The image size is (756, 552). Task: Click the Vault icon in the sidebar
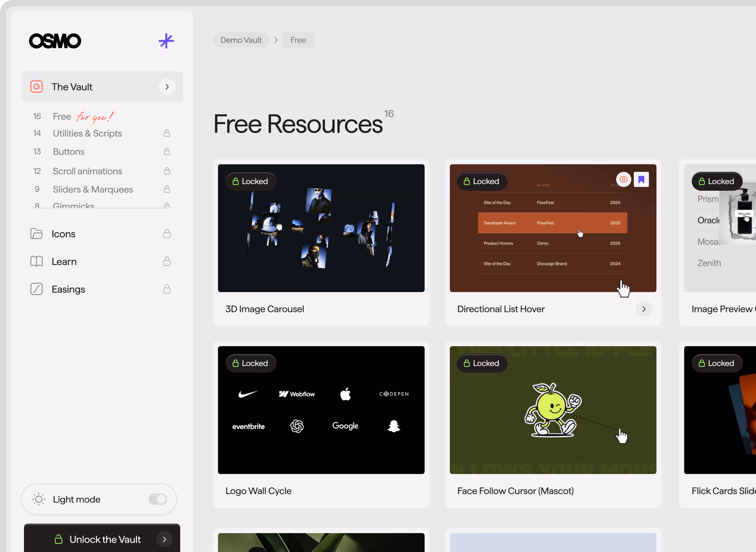coord(37,87)
